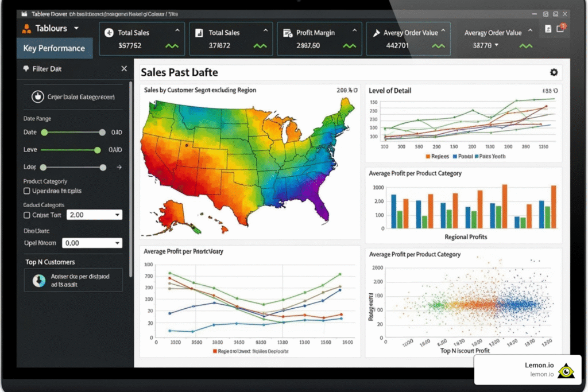Screen dimensions: 588x392
Task: Click the pie icon in Top N Customers
Action: coord(39,280)
